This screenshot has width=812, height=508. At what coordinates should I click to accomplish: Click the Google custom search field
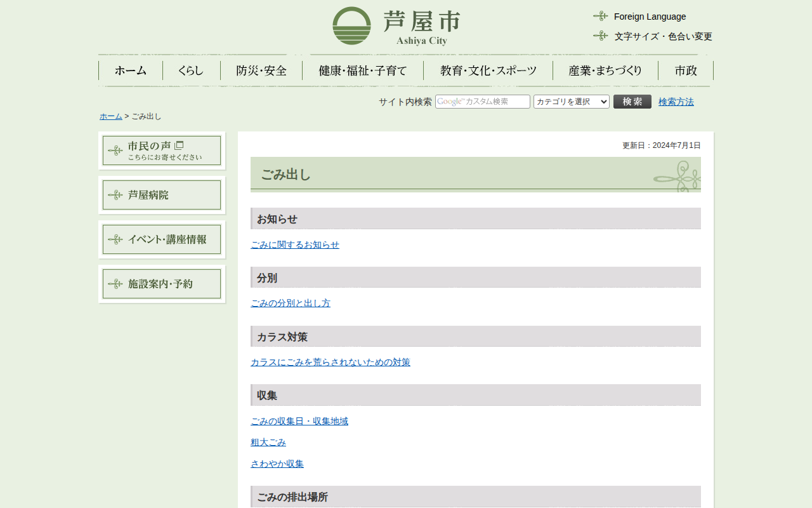(x=482, y=102)
